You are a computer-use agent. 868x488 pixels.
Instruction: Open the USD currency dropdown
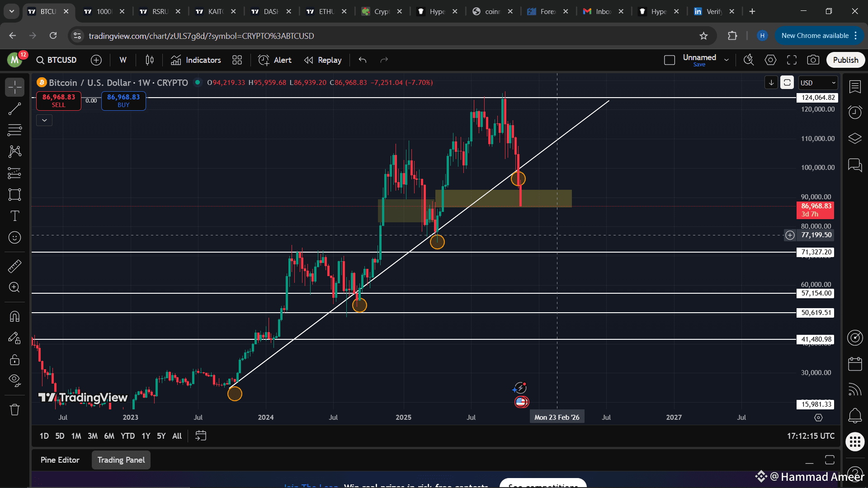[818, 83]
